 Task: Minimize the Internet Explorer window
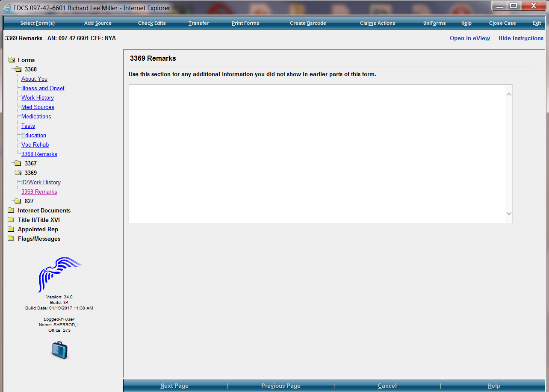499,6
